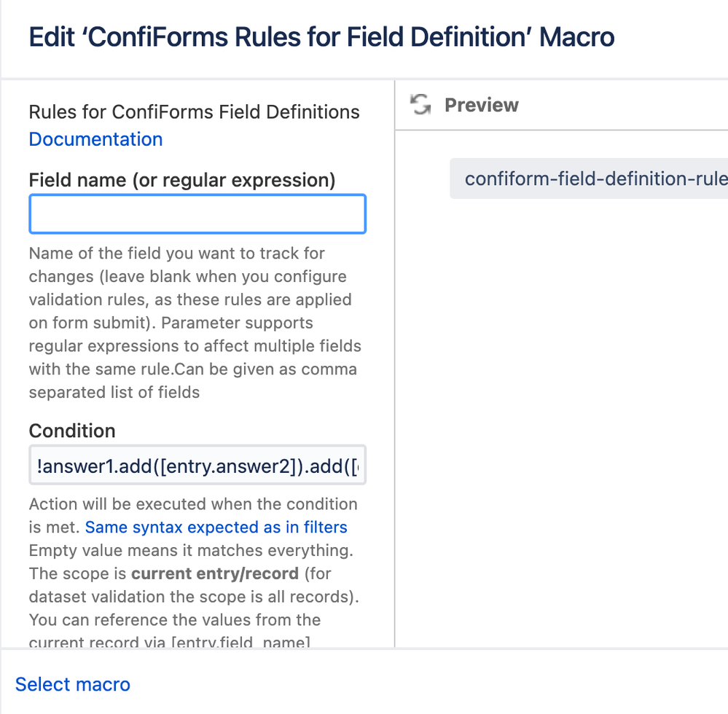This screenshot has width=728, height=714.
Task: Click the Condition label
Action: (72, 431)
